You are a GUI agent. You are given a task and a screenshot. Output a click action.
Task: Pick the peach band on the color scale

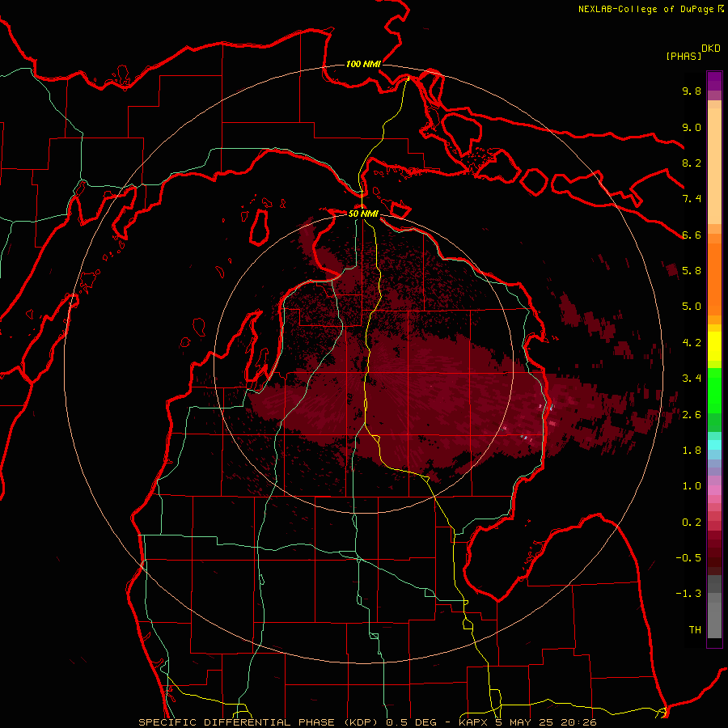point(714,166)
